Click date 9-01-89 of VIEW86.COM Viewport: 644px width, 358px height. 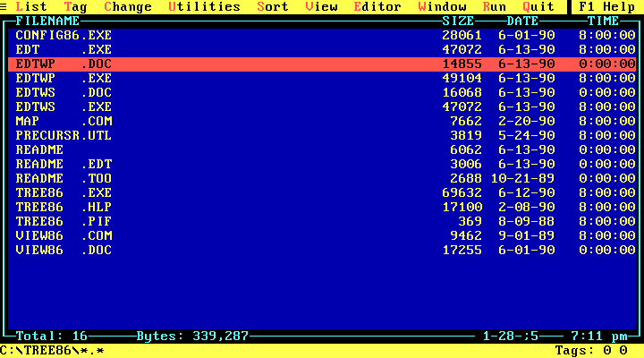[527, 236]
